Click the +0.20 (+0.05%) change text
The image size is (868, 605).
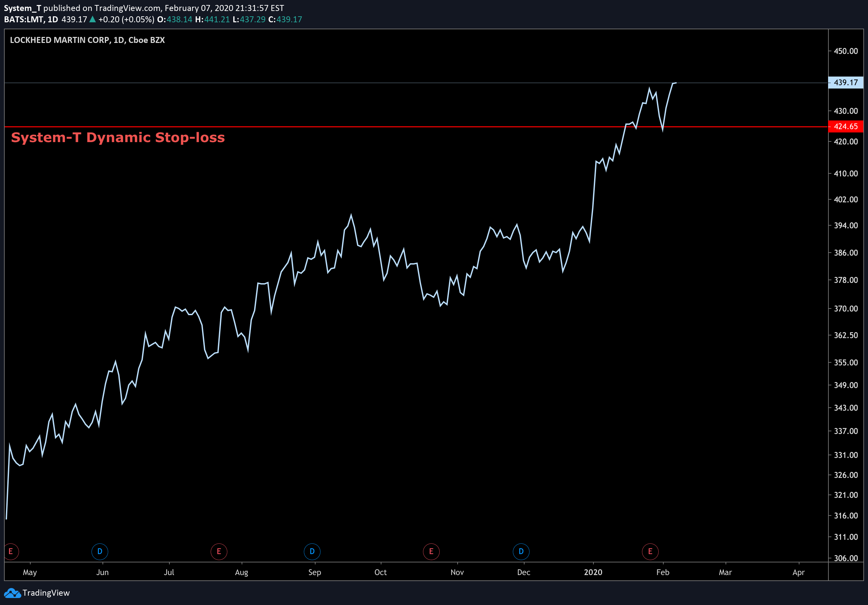[x=126, y=19]
